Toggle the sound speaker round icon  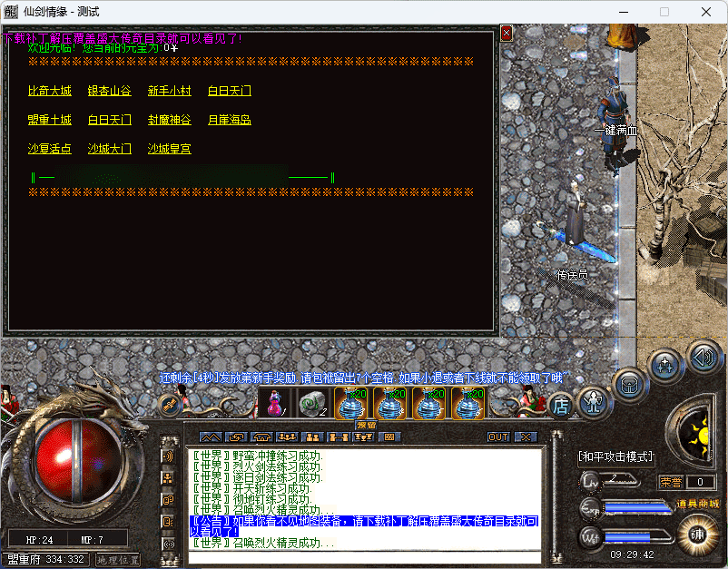pyautogui.click(x=703, y=358)
